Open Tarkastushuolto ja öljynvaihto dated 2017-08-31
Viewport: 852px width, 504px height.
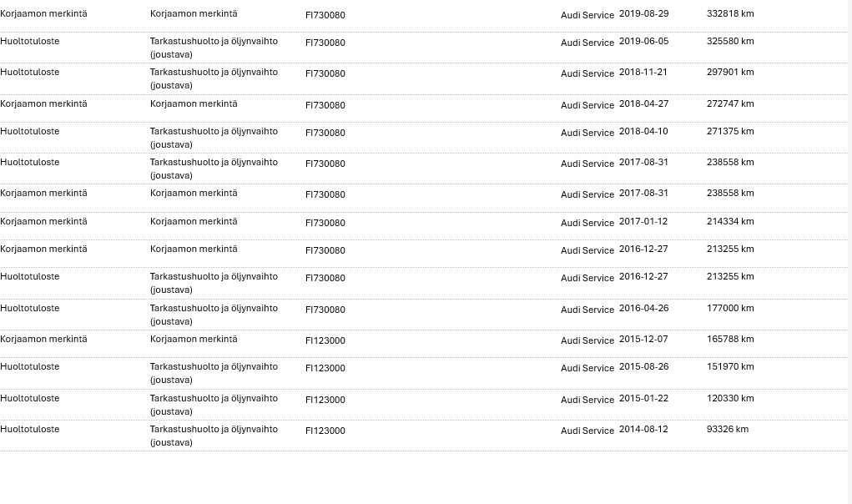214,169
